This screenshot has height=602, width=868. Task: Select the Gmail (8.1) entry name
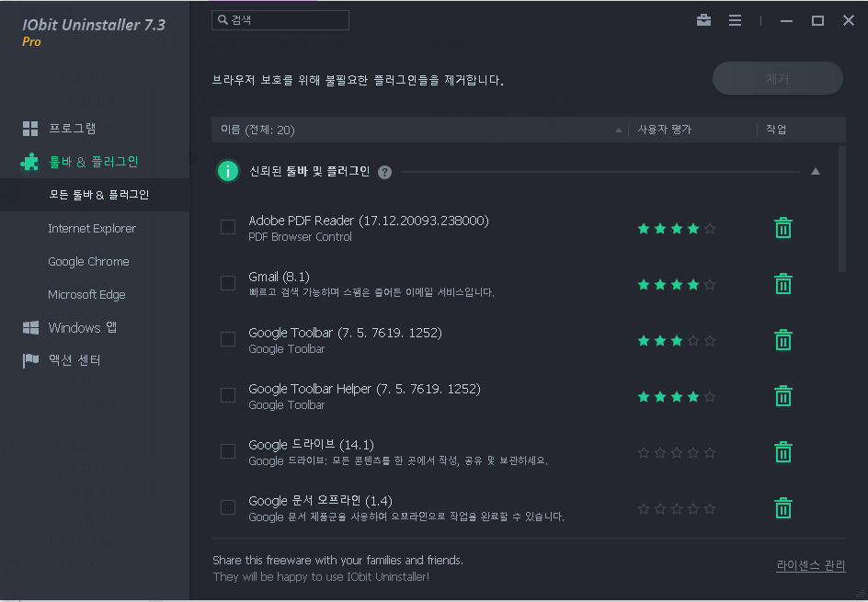(x=279, y=277)
